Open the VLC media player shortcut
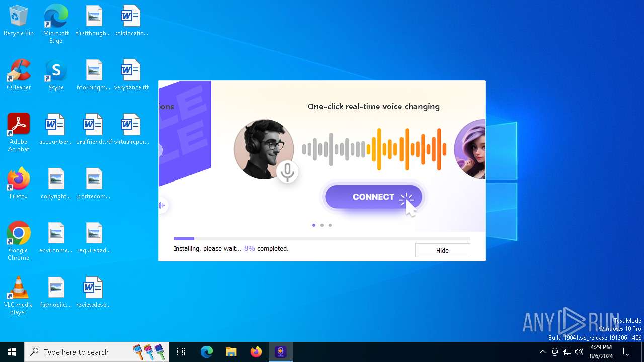Viewport: 644px width, 362px height. tap(19, 296)
